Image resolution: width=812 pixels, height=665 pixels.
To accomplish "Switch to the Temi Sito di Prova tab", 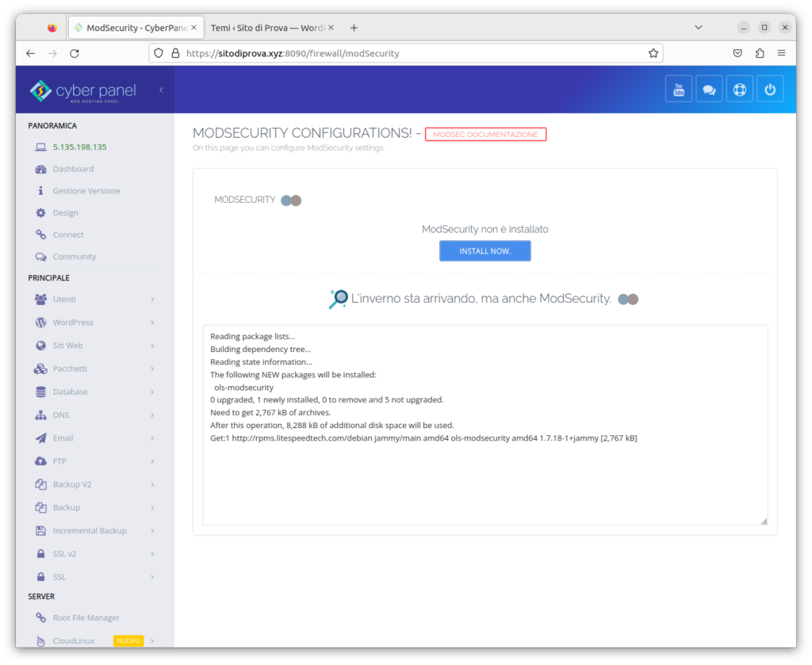I will point(266,28).
